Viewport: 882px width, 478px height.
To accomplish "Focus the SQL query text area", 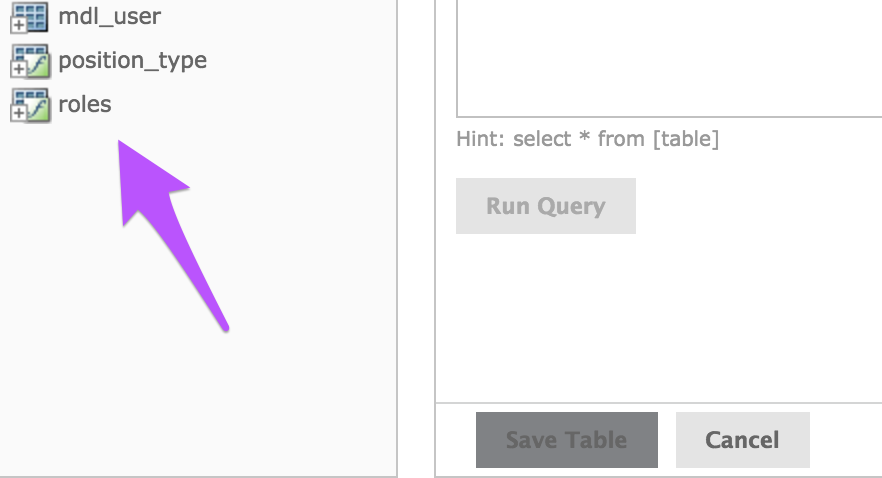I will [669, 58].
